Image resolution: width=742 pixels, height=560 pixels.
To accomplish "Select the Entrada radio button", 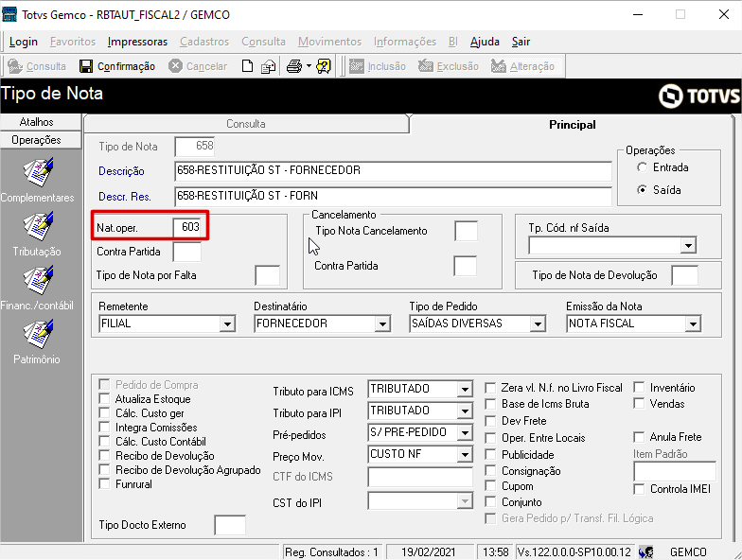I will (x=642, y=167).
